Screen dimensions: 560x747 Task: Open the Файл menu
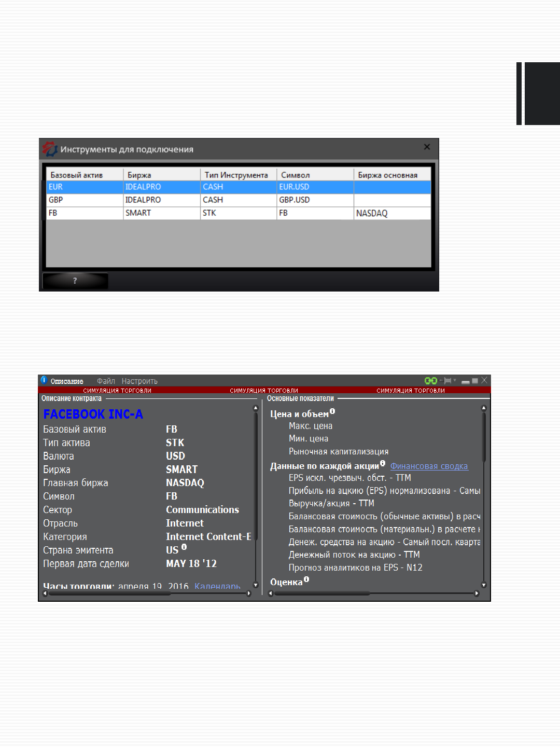point(106,381)
